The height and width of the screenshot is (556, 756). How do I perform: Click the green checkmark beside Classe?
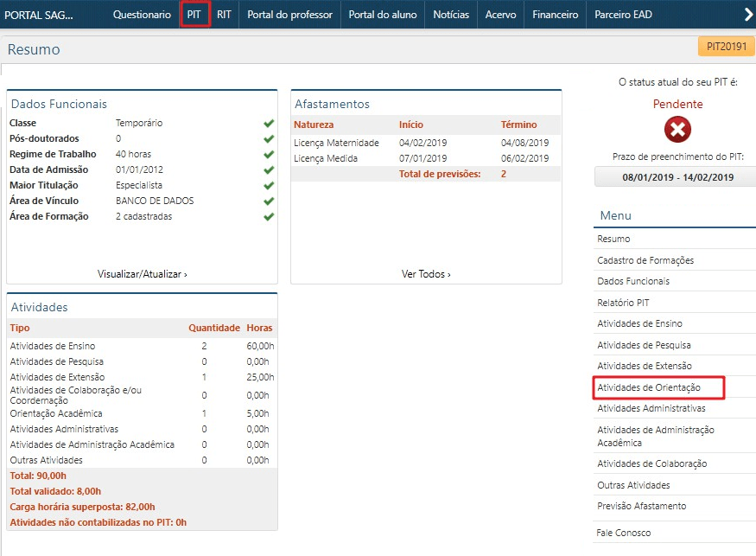point(269,124)
